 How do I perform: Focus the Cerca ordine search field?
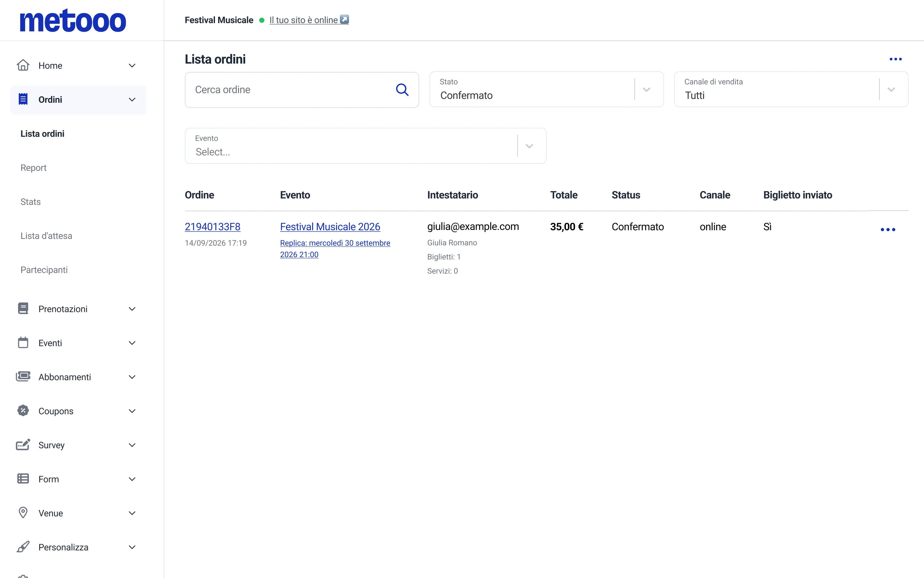tap(302, 90)
